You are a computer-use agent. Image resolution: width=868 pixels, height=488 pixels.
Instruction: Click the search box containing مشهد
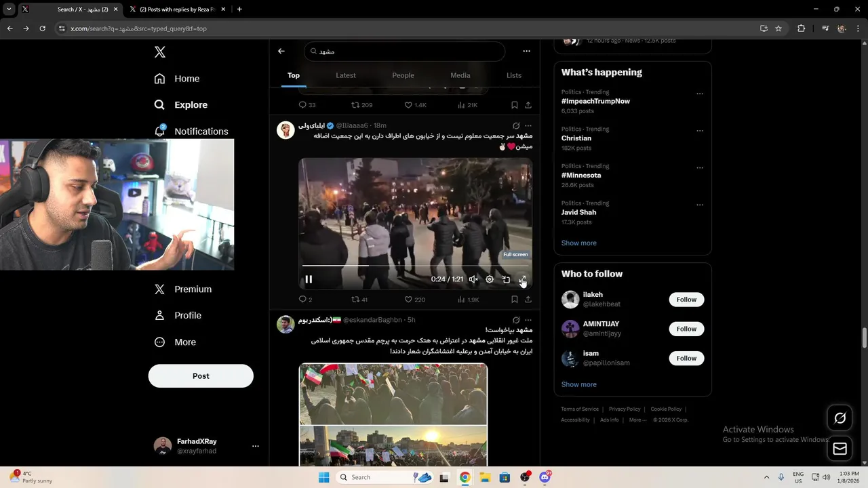coord(405,52)
